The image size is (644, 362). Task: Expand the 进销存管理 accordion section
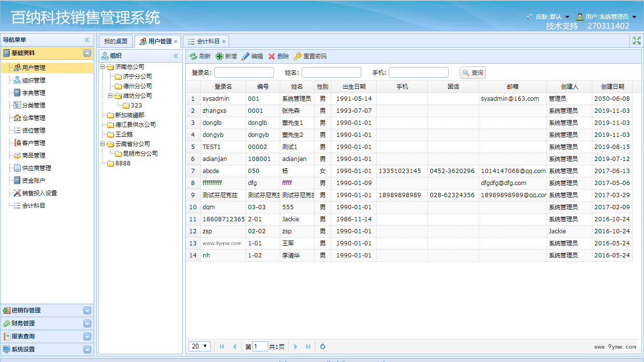pyautogui.click(x=87, y=310)
